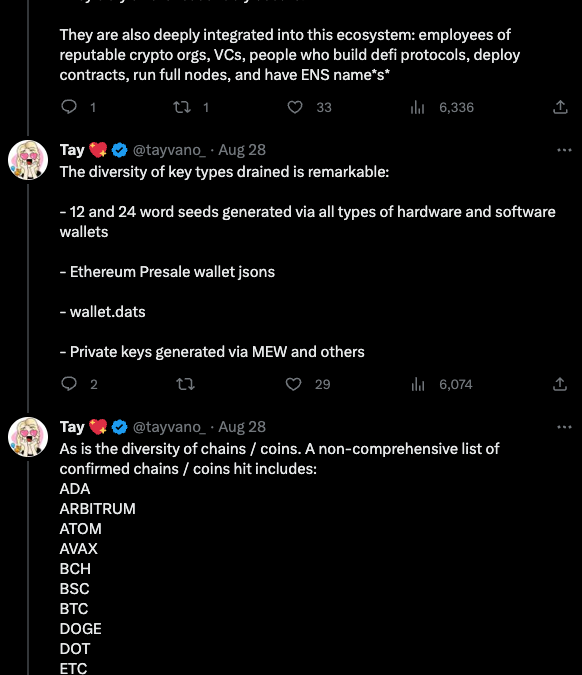Click Tay display name on key types tweet
This screenshot has width=582, height=675.
click(72, 150)
